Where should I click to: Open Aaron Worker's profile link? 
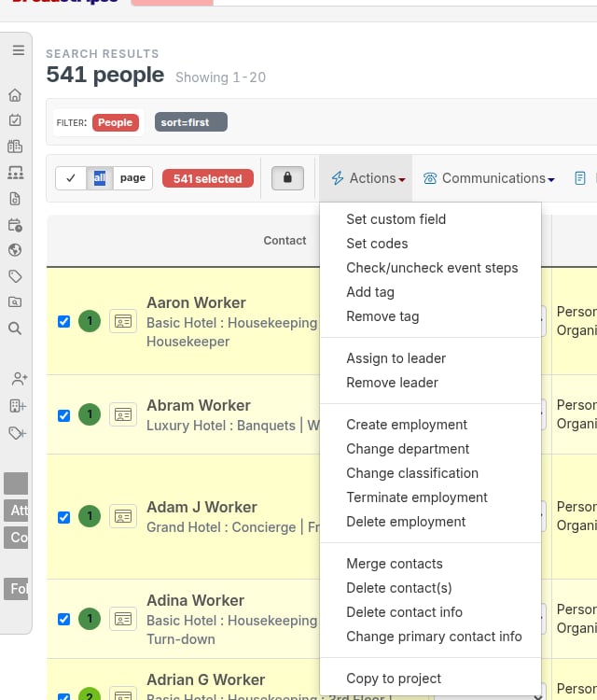tap(196, 302)
